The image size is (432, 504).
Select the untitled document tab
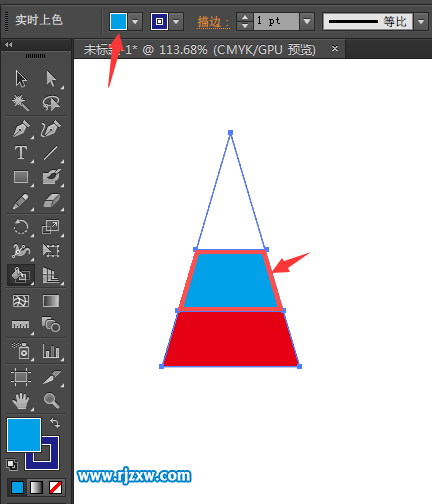coord(199,50)
